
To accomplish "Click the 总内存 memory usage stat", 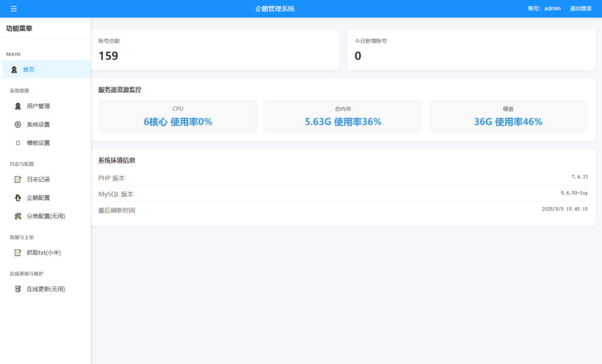I will (x=343, y=116).
